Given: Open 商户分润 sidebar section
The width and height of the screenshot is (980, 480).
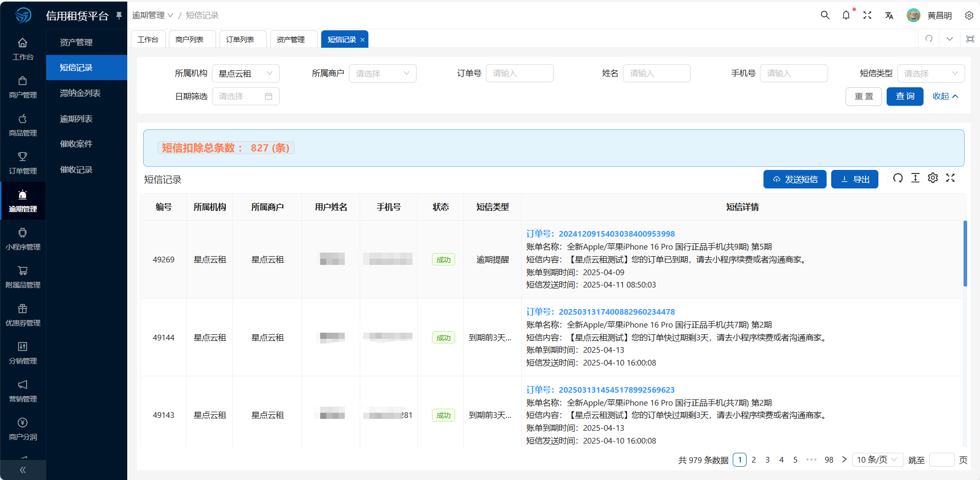Looking at the screenshot, I should [x=23, y=429].
